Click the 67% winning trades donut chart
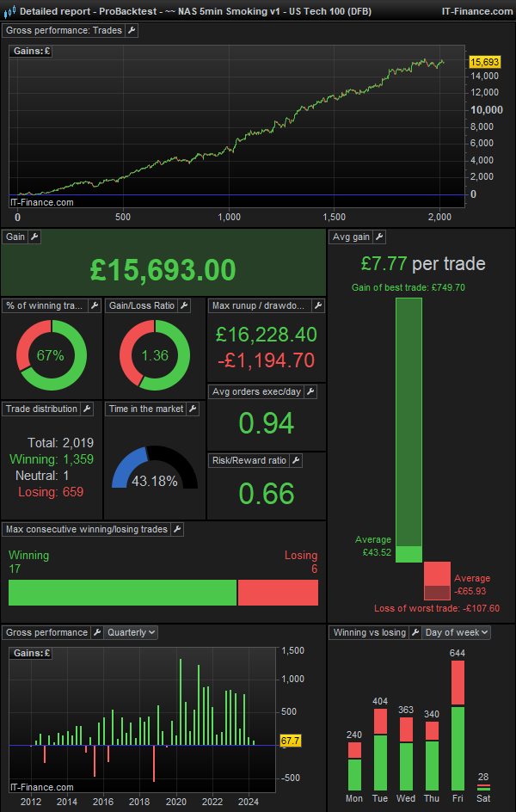 pyautogui.click(x=52, y=355)
